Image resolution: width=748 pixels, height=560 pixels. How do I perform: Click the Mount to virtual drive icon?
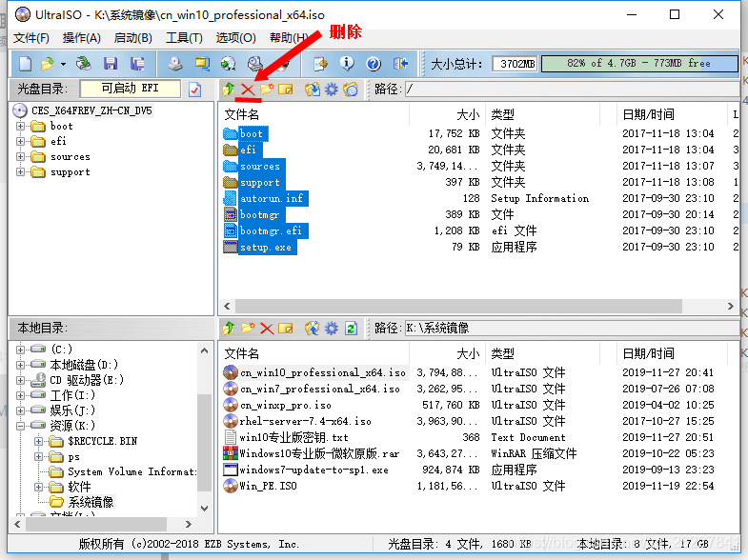coord(255,64)
